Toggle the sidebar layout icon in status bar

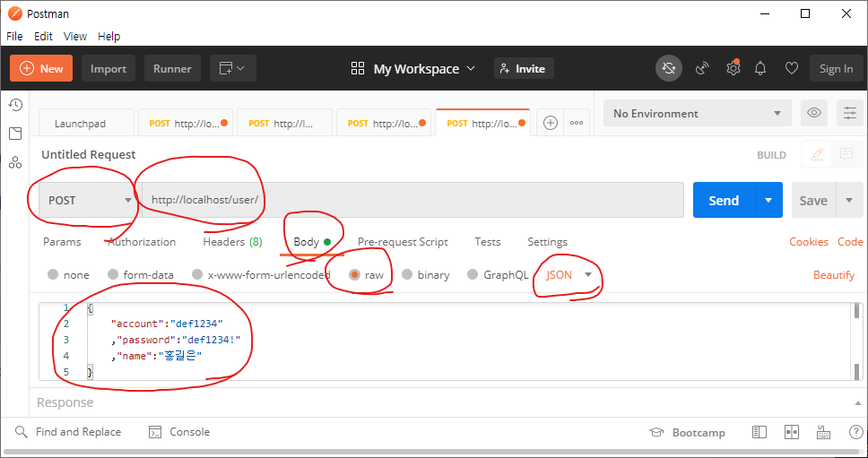[x=759, y=432]
